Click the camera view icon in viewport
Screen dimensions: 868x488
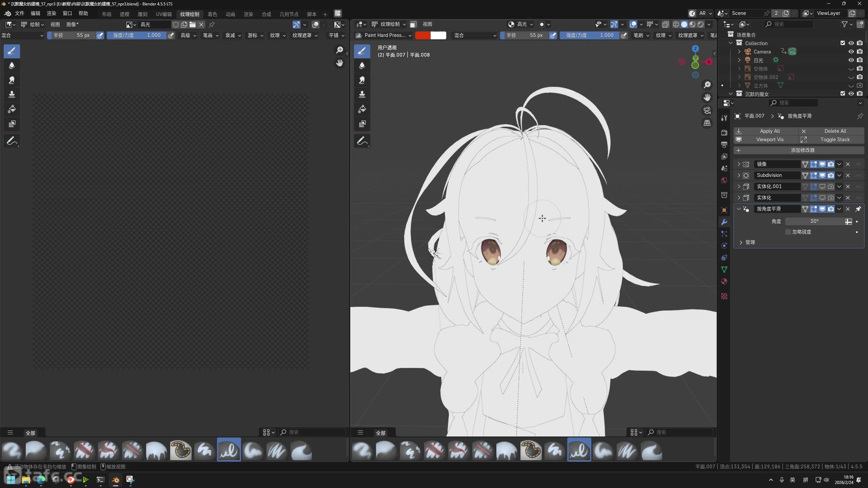click(x=707, y=110)
